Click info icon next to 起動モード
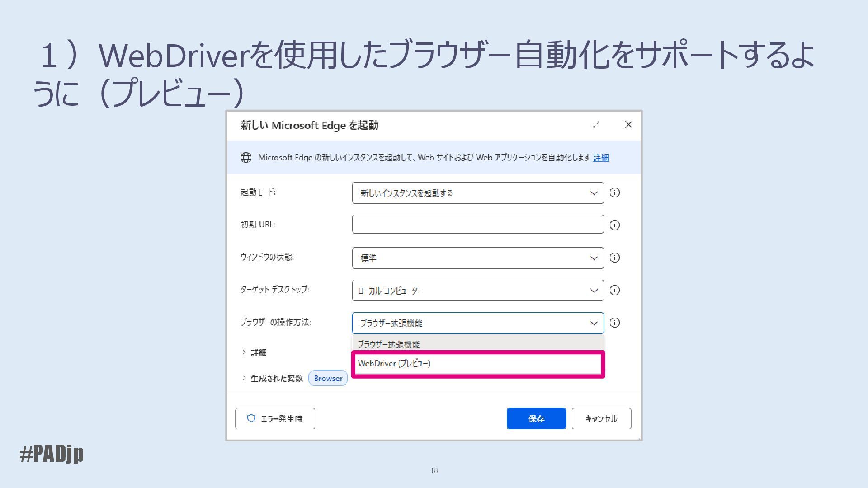Viewport: 868px width, 488px height. [x=614, y=192]
